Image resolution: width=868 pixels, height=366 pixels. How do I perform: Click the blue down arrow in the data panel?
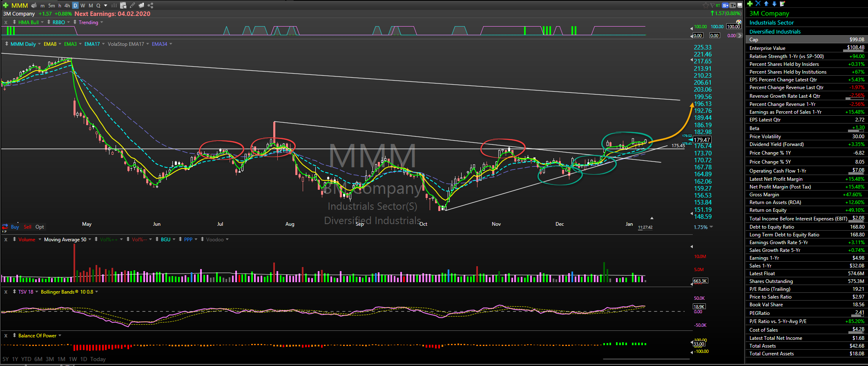click(x=774, y=4)
